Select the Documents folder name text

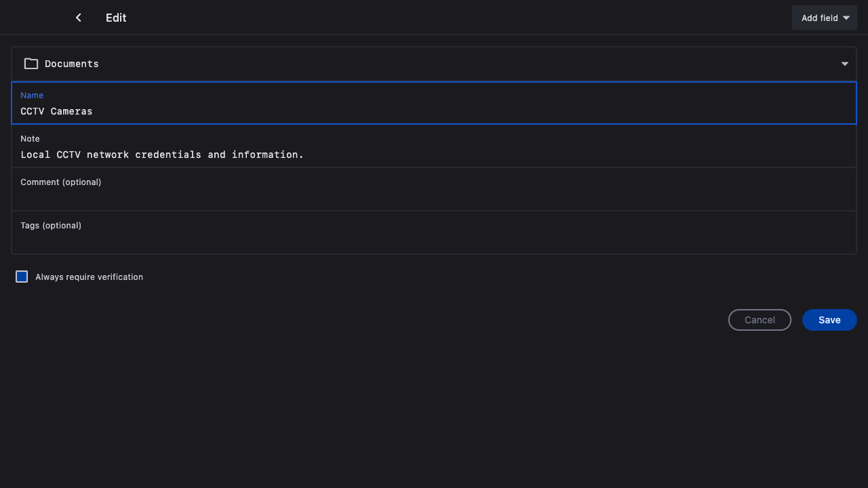click(x=72, y=64)
